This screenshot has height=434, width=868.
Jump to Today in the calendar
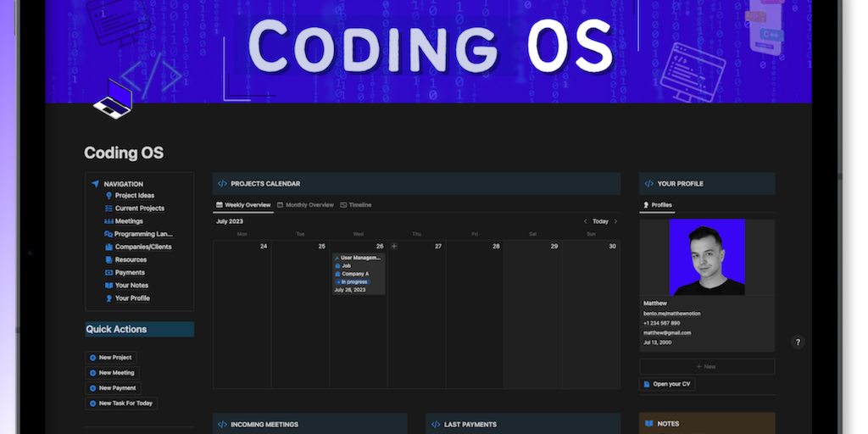(x=600, y=221)
